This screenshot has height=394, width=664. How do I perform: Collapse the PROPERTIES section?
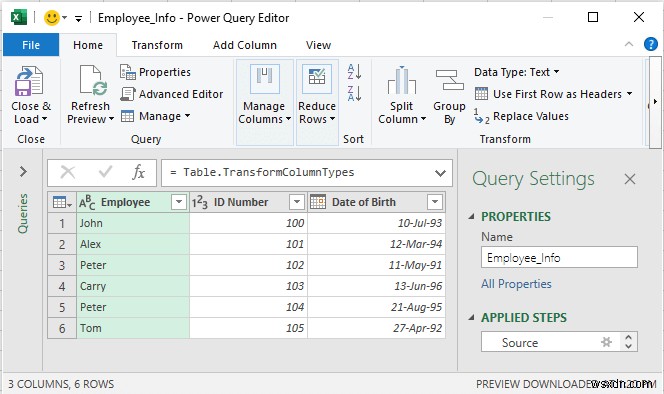(x=471, y=216)
